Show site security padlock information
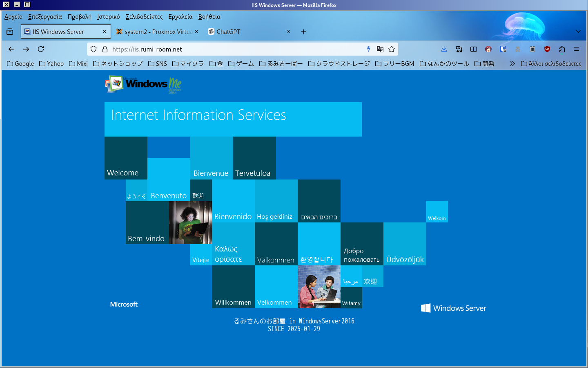Image resolution: width=588 pixels, height=368 pixels. (105, 49)
